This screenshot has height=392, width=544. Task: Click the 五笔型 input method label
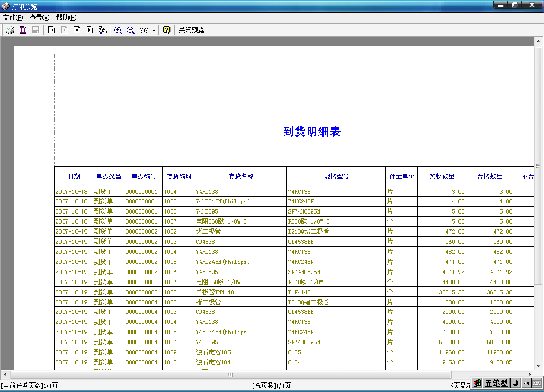pyautogui.click(x=496, y=383)
